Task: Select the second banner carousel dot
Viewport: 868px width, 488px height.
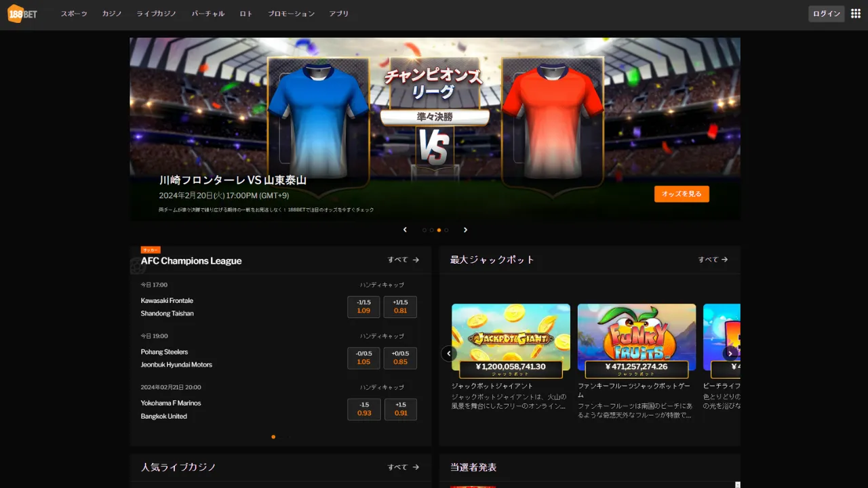Action: [x=431, y=230]
